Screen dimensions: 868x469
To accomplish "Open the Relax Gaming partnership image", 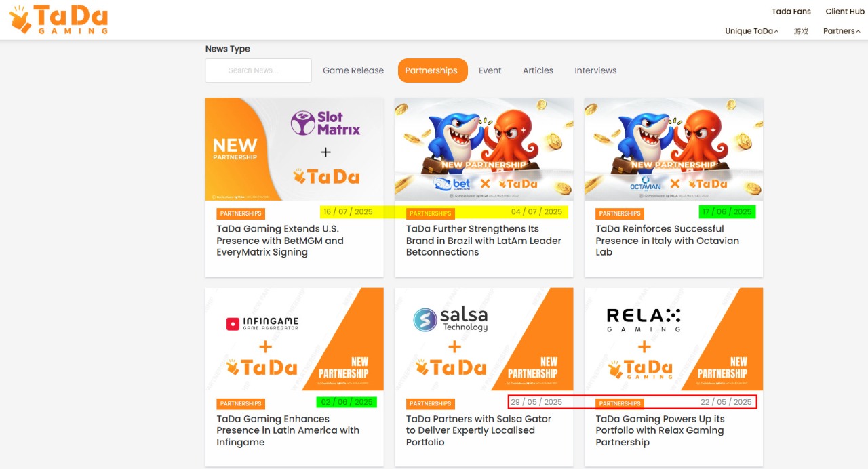I will 673,340.
